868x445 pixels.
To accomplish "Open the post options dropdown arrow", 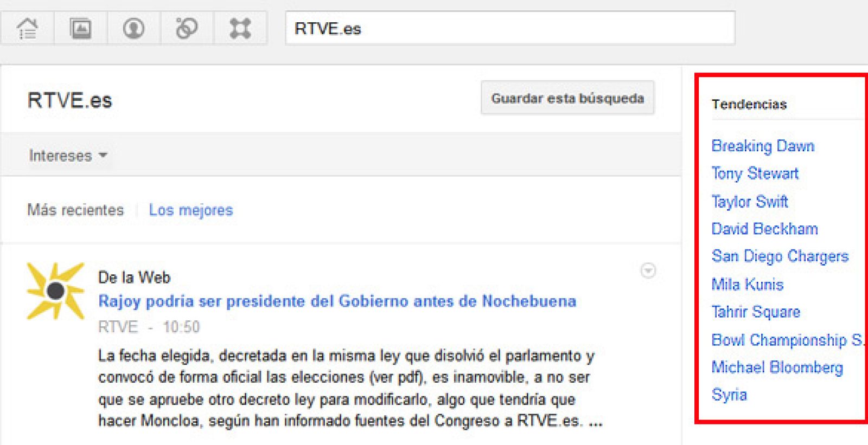I will [x=648, y=270].
